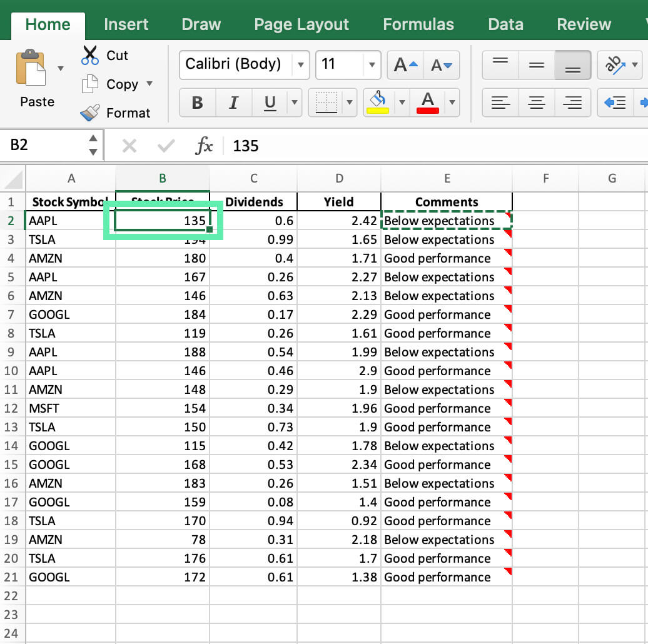Apply borders with the borders icon
Screen dimensions: 648x644
[326, 103]
